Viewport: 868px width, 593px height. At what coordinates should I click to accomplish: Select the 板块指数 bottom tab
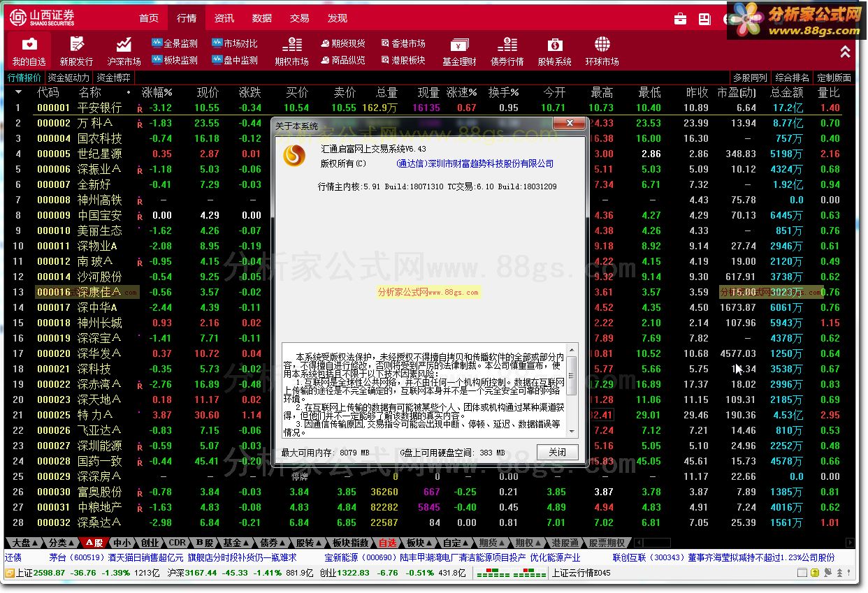pyautogui.click(x=349, y=543)
